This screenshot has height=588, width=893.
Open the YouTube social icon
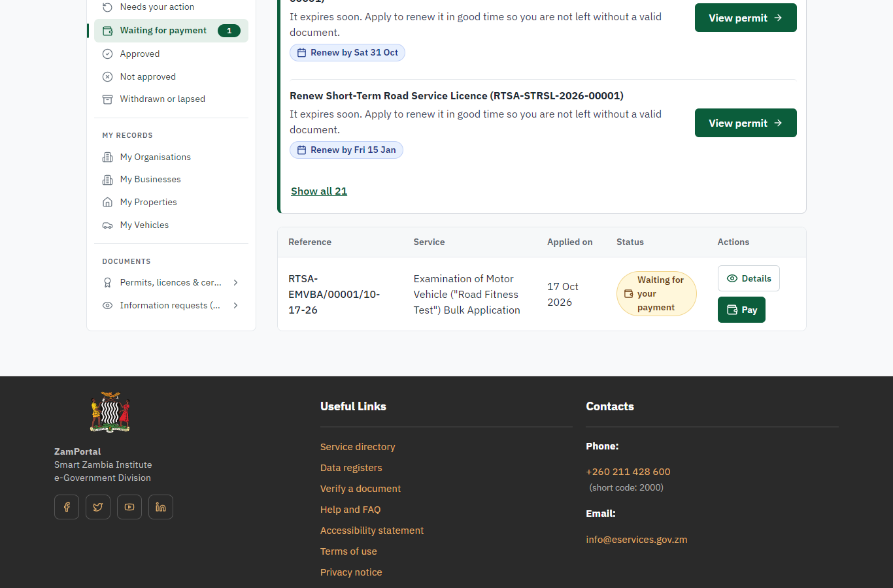click(129, 507)
